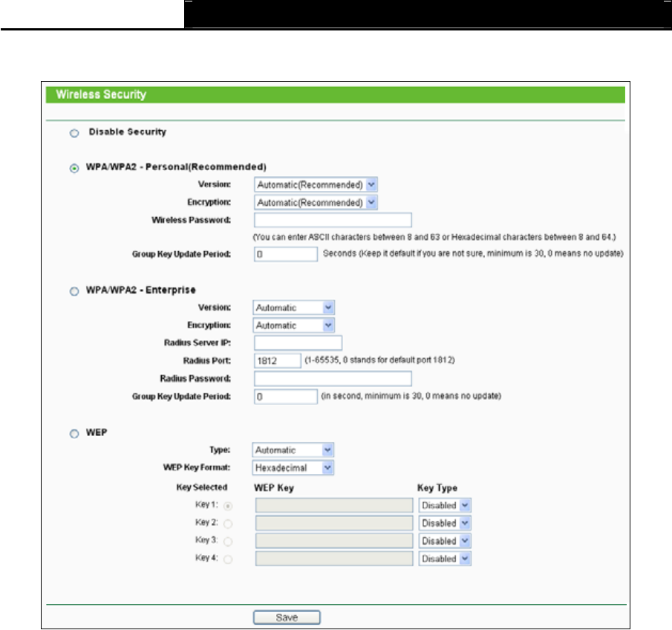672x630 pixels.
Task: Focus the Enterprise Group Key Update Period field
Action: click(x=285, y=396)
